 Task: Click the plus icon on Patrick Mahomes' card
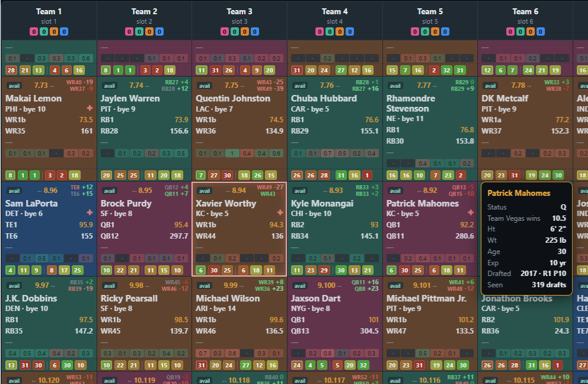pyautogui.click(x=471, y=212)
